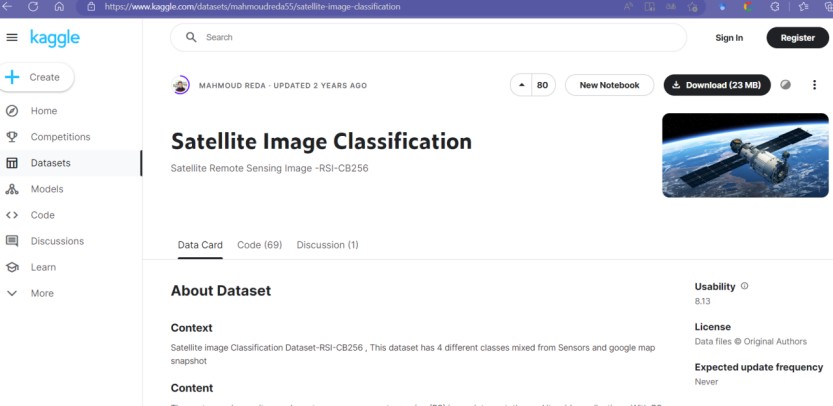Open Mahmoud Reda's profile avatar
This screenshot has height=406, width=833.
pos(181,85)
